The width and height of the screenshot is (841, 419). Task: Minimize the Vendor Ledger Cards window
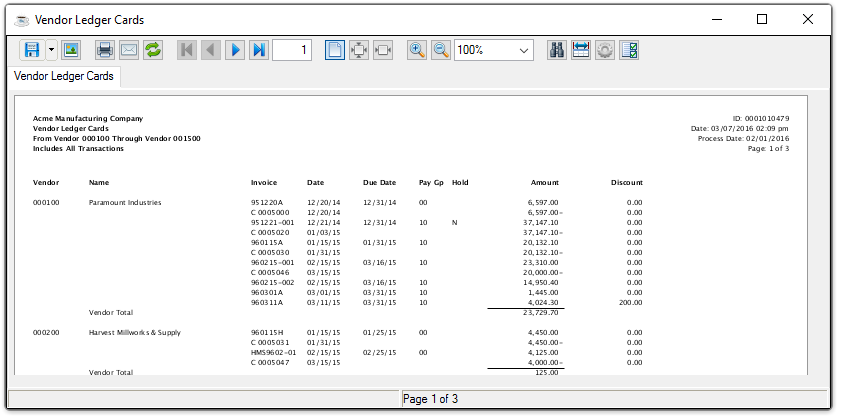[x=717, y=20]
